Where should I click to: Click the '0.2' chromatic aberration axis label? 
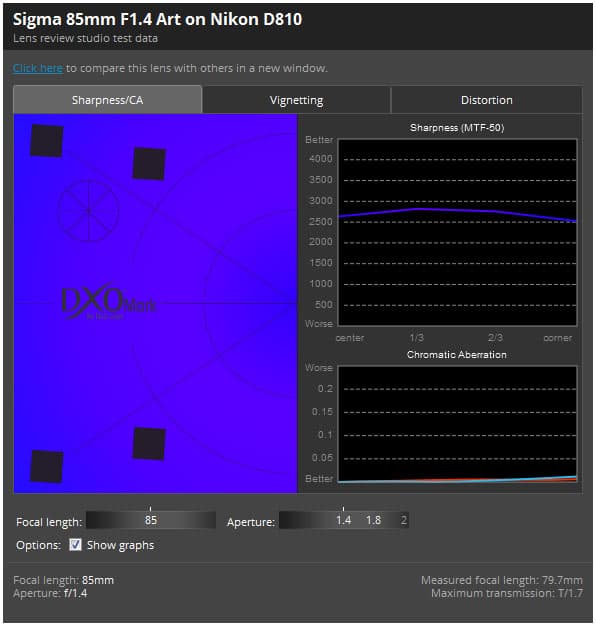tap(325, 389)
